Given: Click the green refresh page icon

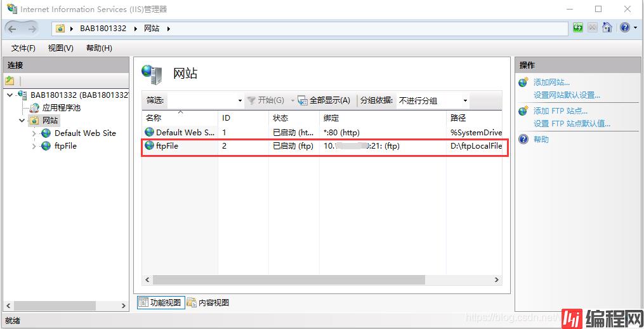Looking at the screenshot, I should coord(577,28).
